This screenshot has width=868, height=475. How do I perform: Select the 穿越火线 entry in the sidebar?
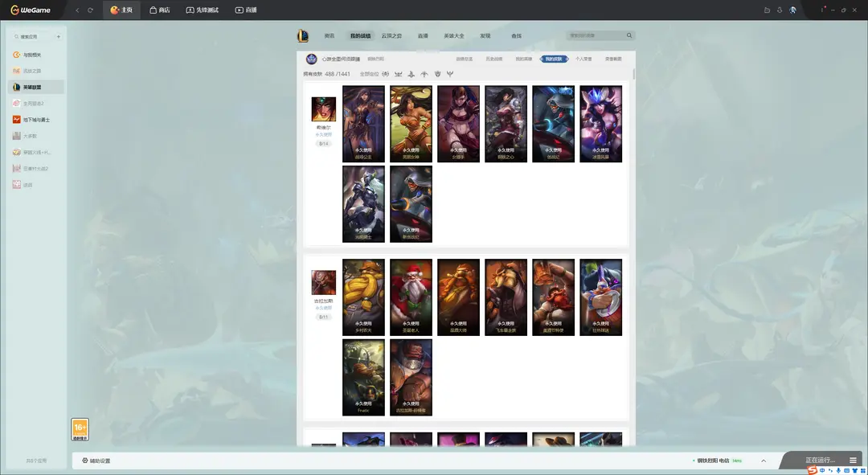(36, 152)
